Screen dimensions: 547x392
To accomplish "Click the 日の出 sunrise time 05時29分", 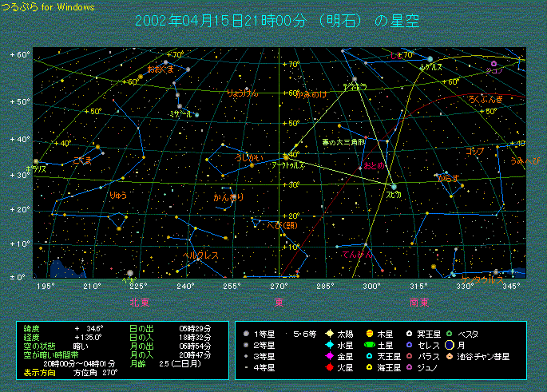I will 195,328.
